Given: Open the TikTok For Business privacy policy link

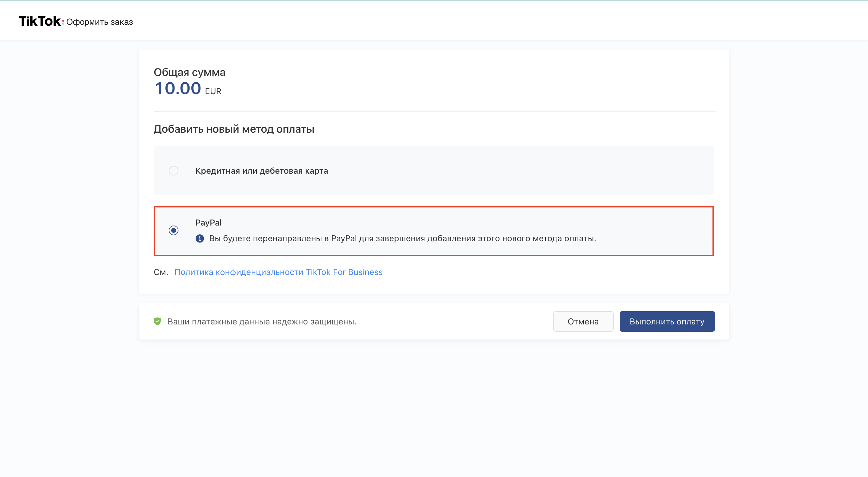Looking at the screenshot, I should coord(278,272).
